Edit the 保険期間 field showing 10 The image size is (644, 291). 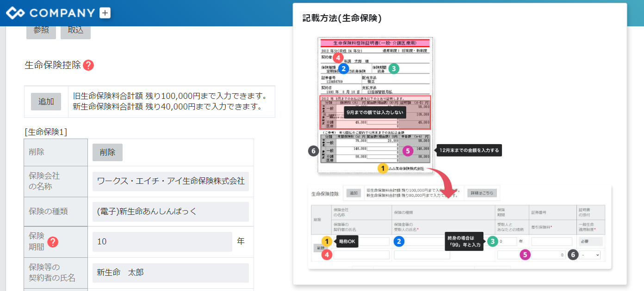[x=162, y=242]
